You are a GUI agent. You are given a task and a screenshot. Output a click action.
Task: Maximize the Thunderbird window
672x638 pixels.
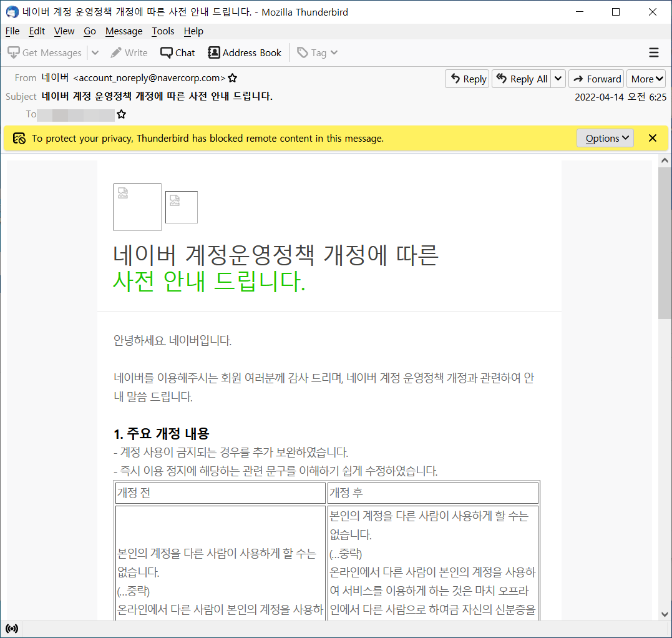(616, 12)
